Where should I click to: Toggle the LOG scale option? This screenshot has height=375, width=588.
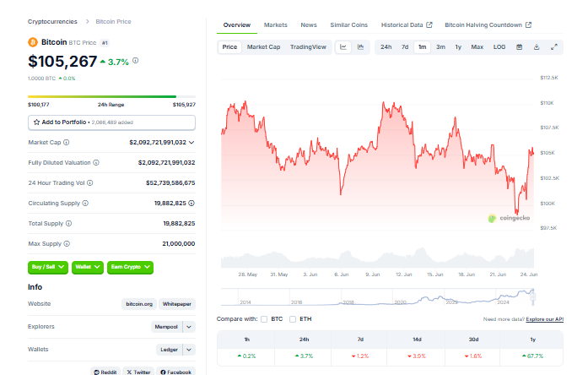499,47
